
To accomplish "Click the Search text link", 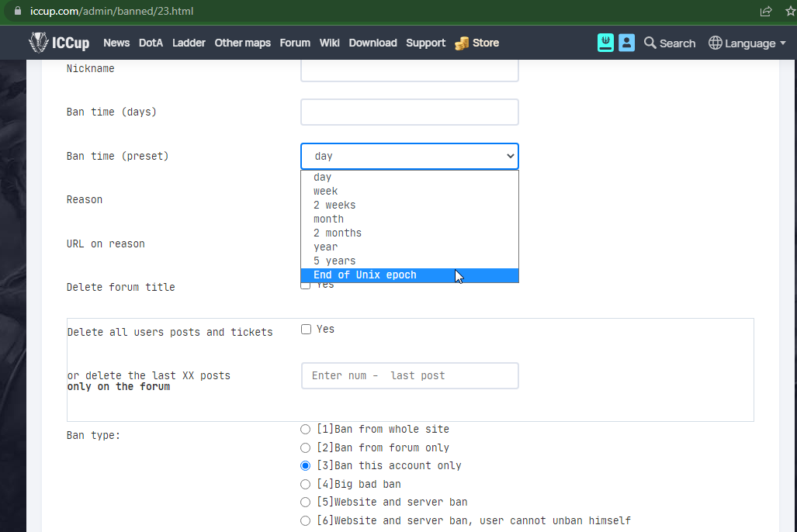I will (677, 43).
